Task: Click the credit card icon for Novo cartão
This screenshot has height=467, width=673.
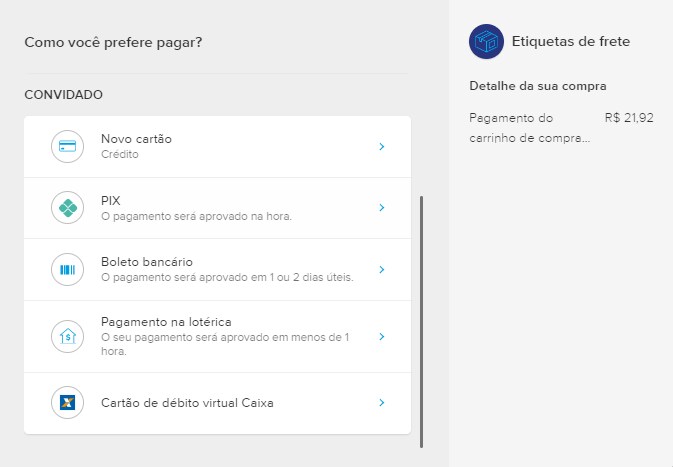Action: tap(68, 147)
